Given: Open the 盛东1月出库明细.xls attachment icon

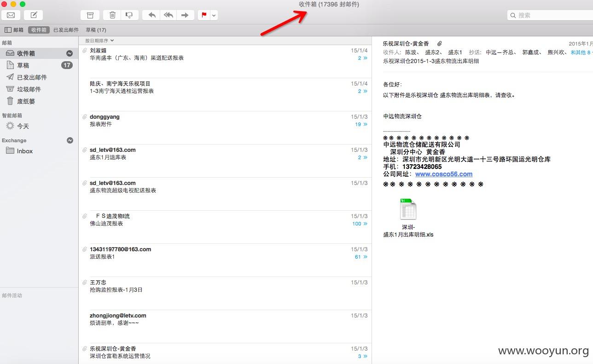Looking at the screenshot, I should (x=408, y=209).
